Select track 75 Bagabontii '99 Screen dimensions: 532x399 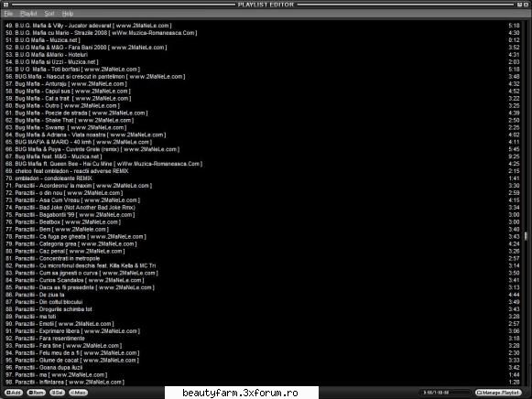(262, 215)
